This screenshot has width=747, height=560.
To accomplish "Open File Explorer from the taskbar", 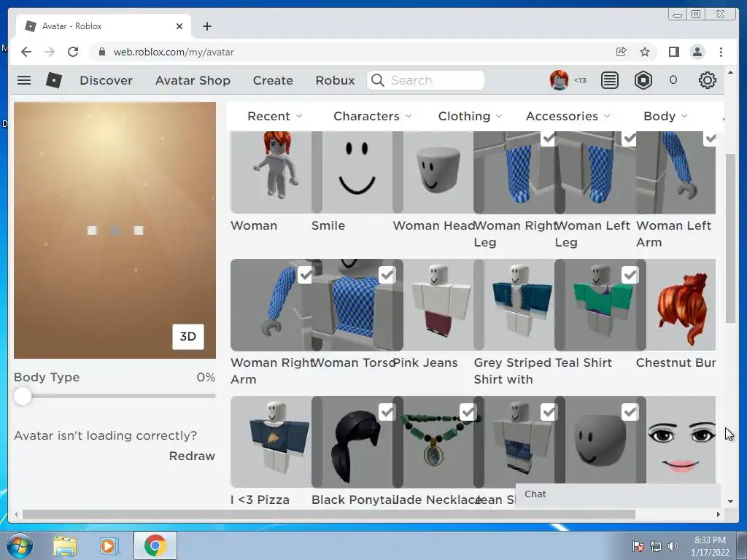I will point(65,545).
